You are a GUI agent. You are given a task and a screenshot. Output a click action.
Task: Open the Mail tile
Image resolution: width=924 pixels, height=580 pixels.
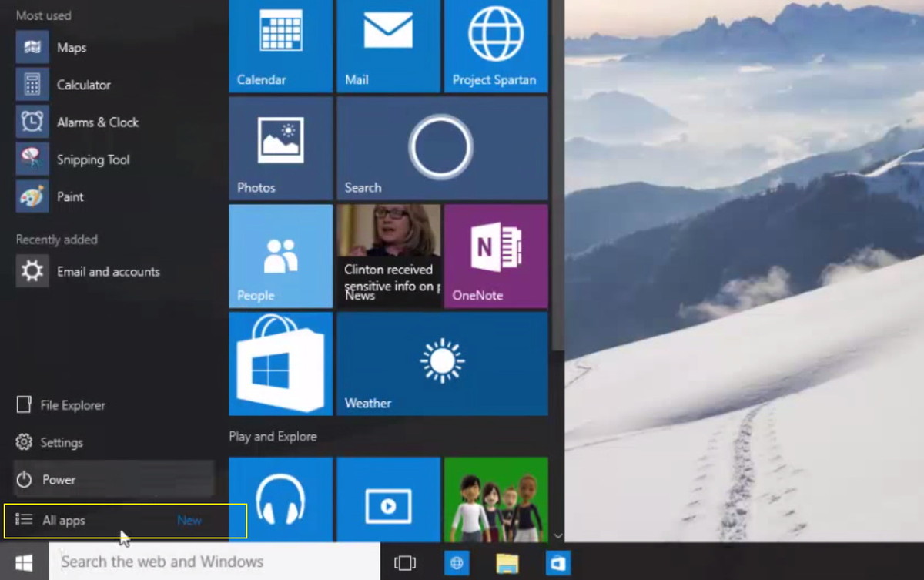[x=388, y=46]
